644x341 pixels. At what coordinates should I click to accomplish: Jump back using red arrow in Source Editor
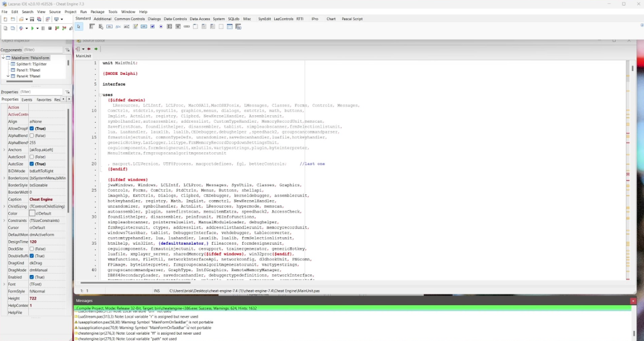tap(89, 48)
